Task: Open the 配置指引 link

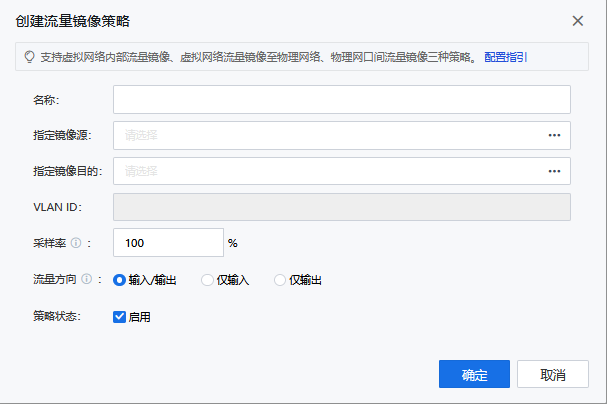Action: pyautogui.click(x=506, y=57)
